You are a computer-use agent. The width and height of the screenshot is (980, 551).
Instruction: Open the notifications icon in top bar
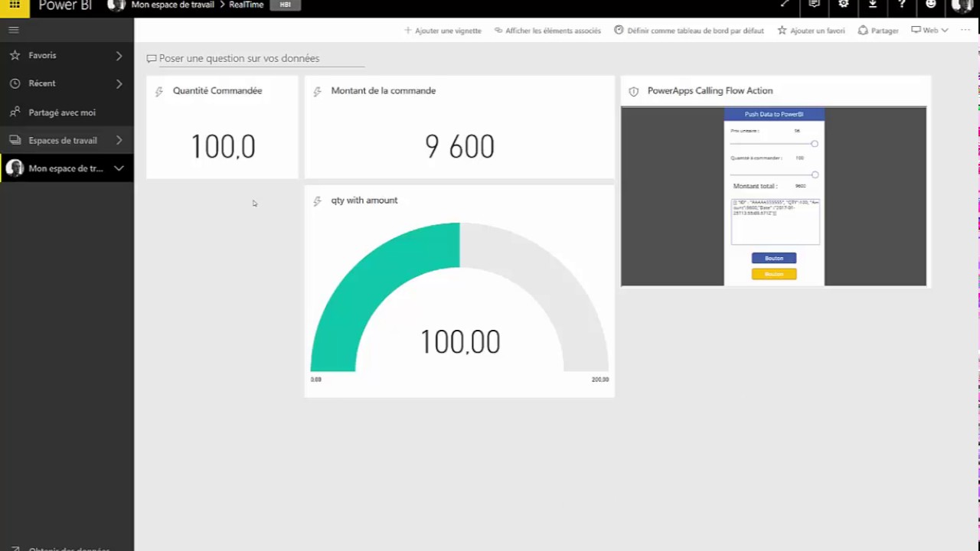coord(814,5)
